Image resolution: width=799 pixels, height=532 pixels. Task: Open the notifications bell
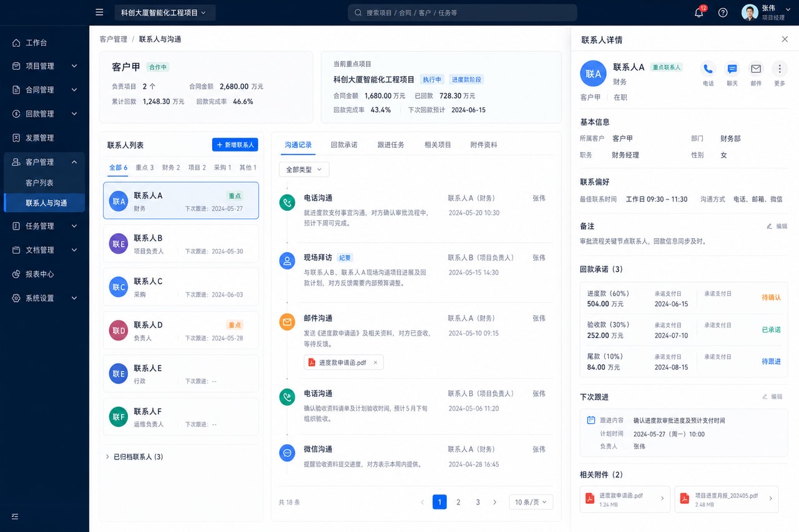click(x=699, y=12)
